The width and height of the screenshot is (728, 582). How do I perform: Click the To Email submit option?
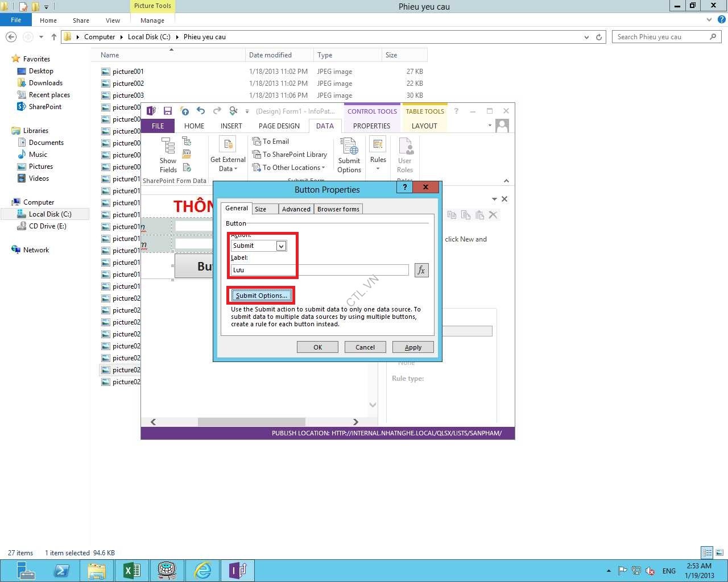(271, 142)
